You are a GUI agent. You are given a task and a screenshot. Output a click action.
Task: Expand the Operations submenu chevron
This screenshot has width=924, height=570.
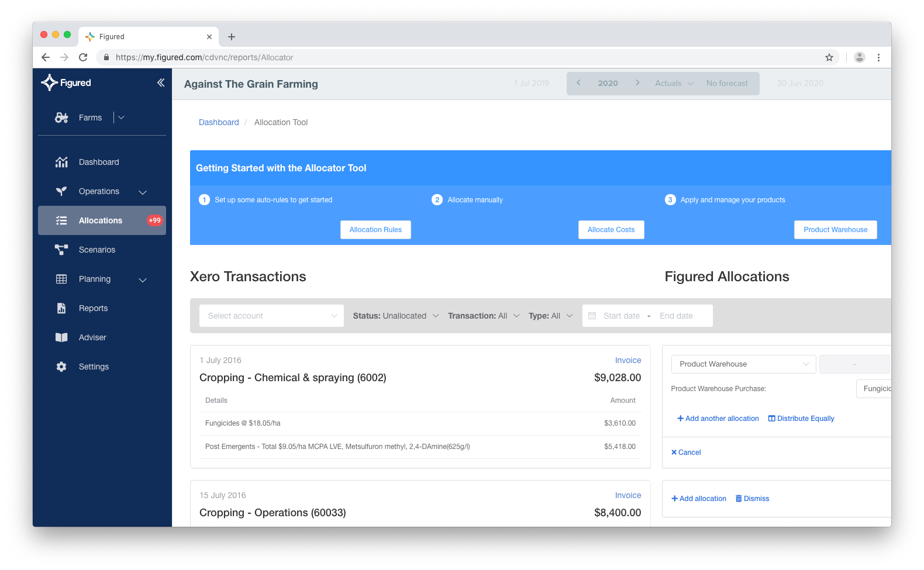coord(143,192)
